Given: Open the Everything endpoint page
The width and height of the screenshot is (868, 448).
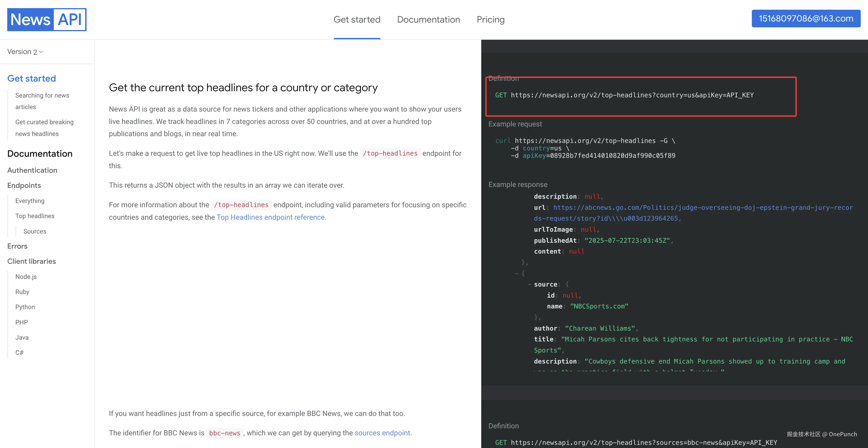Looking at the screenshot, I should pyautogui.click(x=30, y=201).
